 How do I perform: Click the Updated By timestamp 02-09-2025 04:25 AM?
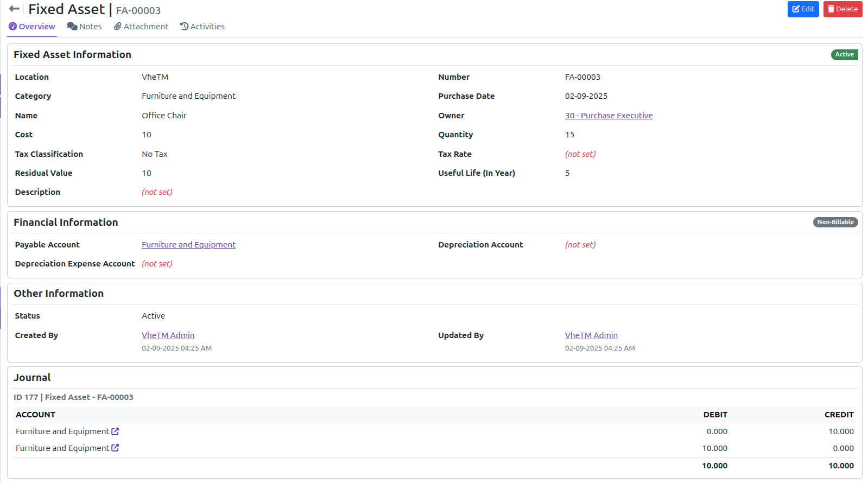(x=600, y=348)
